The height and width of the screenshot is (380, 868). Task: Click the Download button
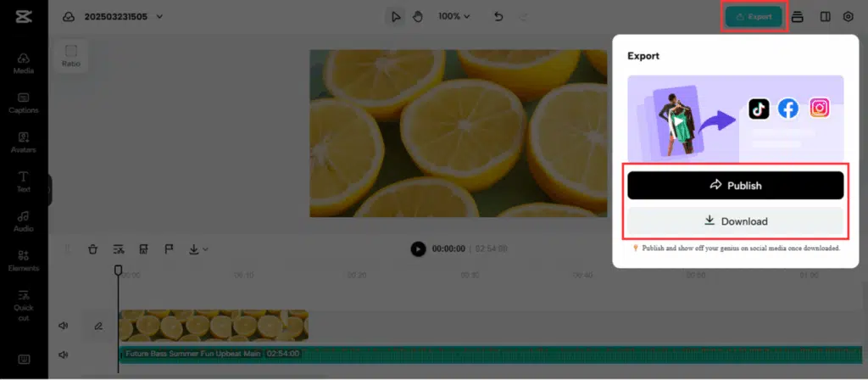[x=735, y=221]
